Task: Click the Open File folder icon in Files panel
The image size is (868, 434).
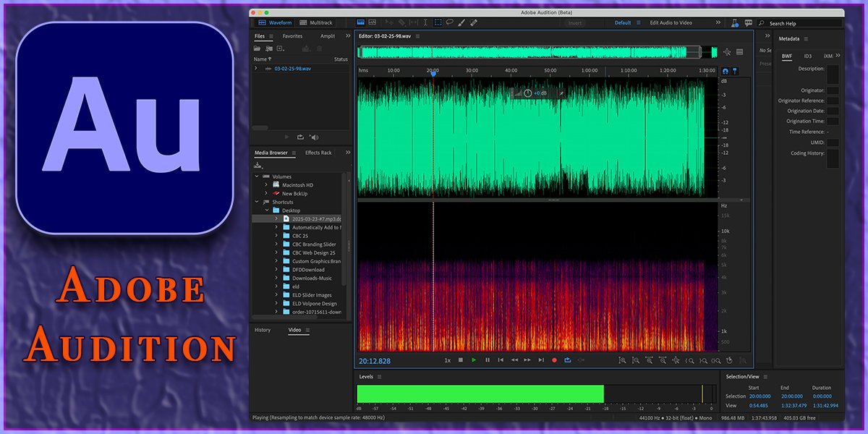Action: [x=257, y=48]
